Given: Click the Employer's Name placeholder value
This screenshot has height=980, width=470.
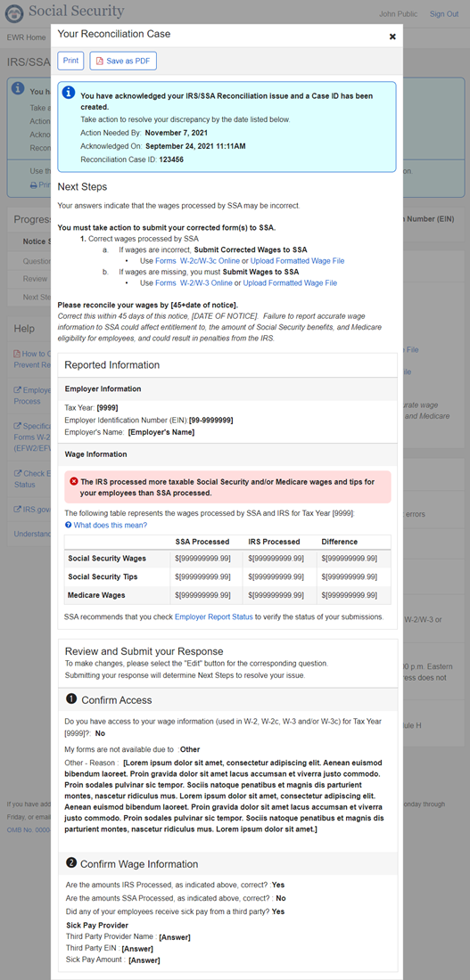Looking at the screenshot, I should coord(162,432).
